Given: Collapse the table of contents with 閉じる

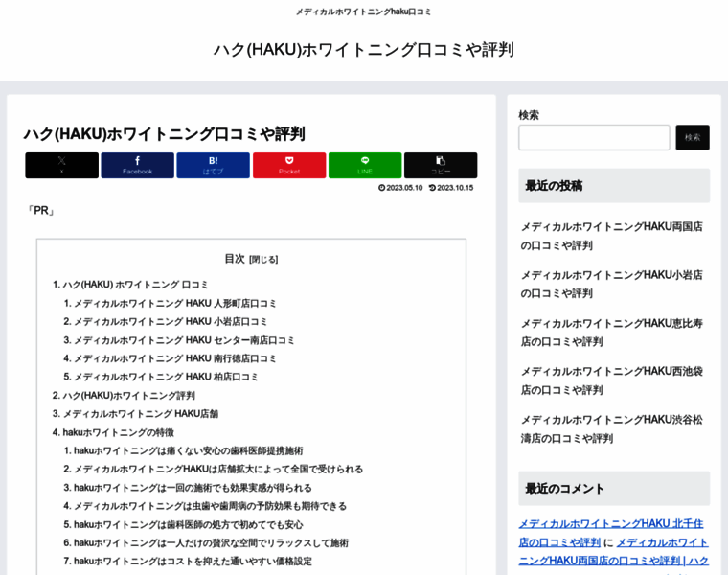Looking at the screenshot, I should click(263, 259).
